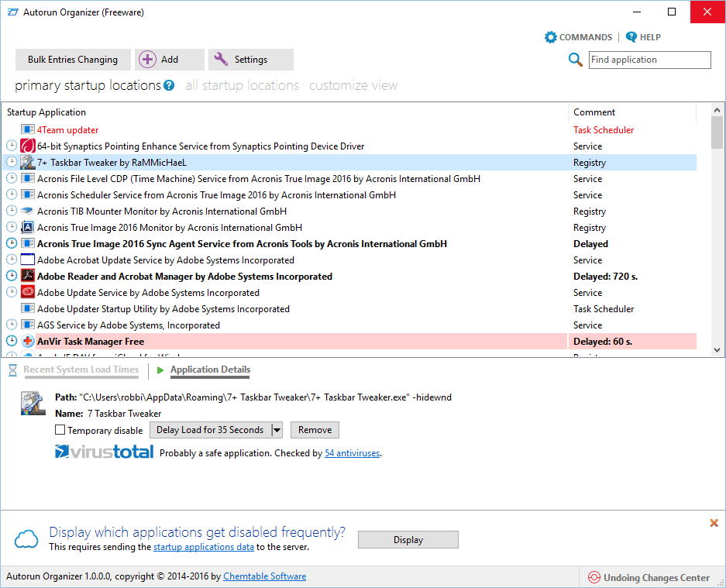The image size is (726, 588).
Task: Click the wrench icon on Settings button
Action: coord(221,59)
